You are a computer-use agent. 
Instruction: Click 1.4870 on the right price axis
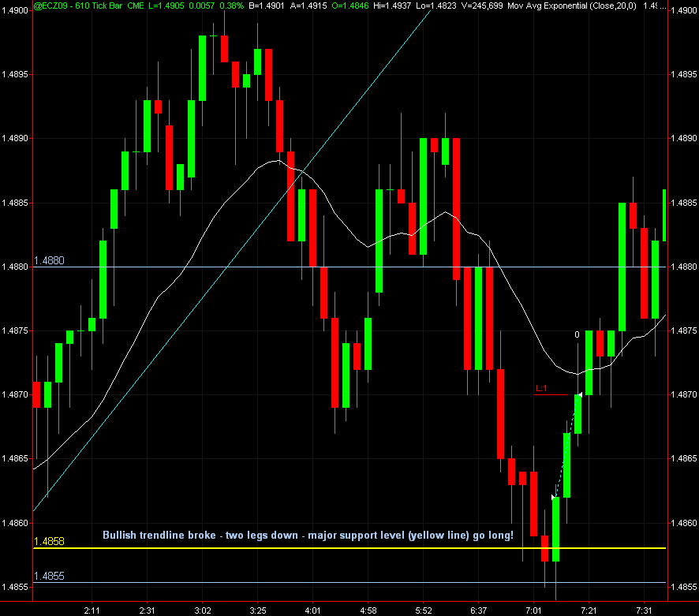684,395
